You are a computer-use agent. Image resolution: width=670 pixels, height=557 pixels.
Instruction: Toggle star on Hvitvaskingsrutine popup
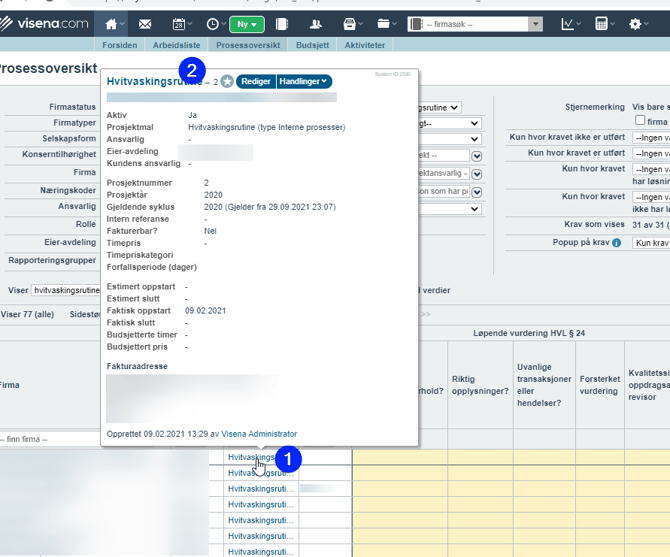[227, 82]
